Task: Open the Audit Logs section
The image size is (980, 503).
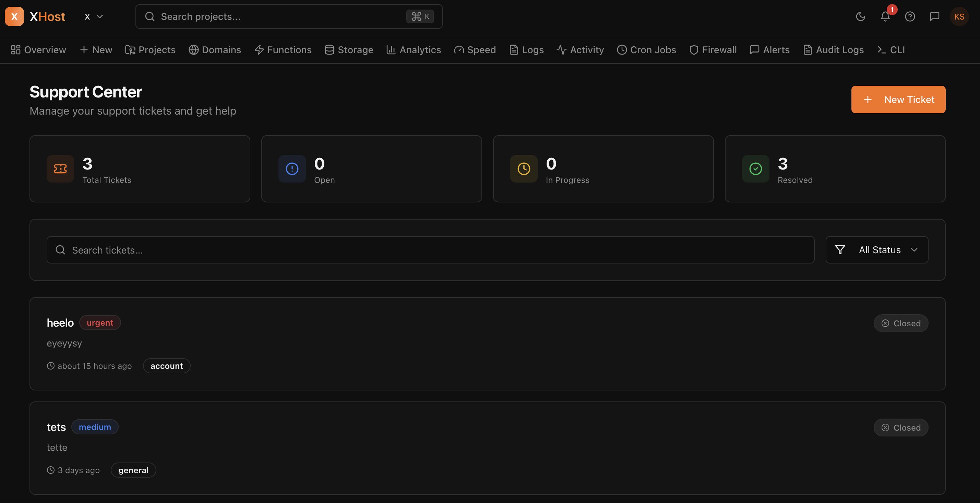Action: click(834, 49)
